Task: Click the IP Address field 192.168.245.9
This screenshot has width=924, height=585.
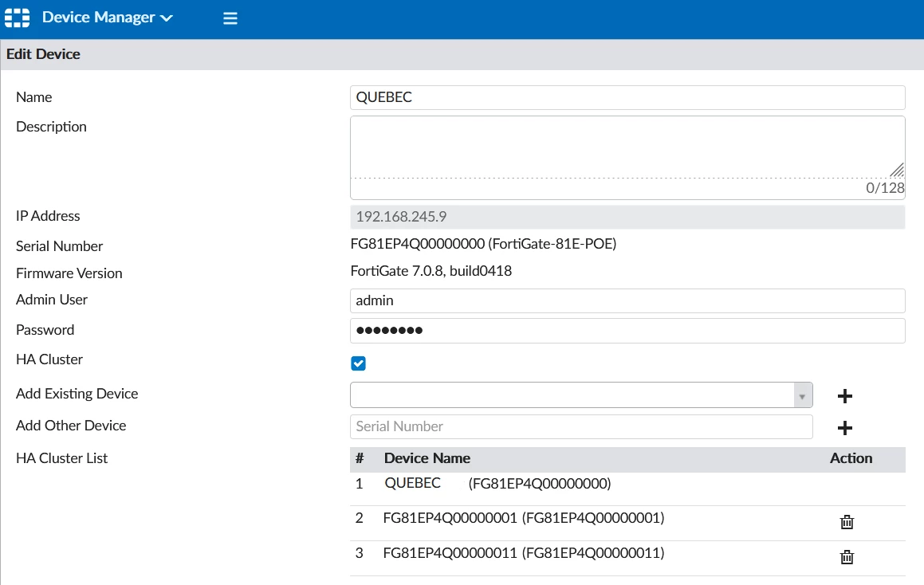Action: pos(627,217)
